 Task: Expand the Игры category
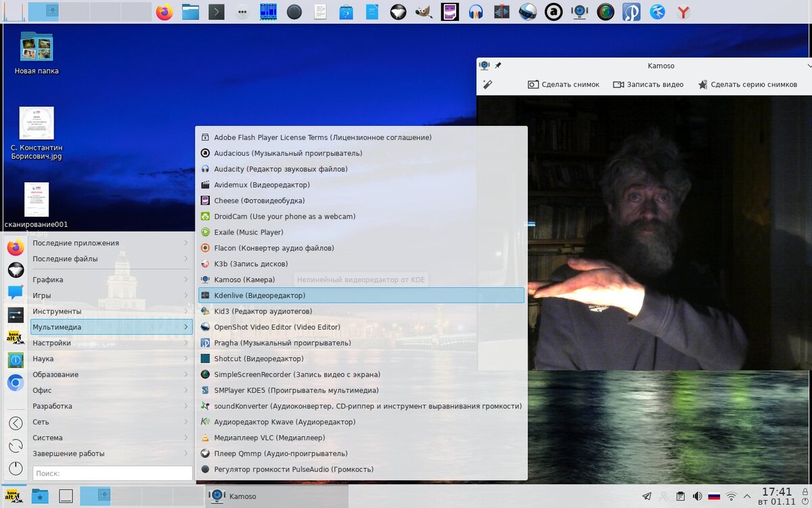[112, 295]
